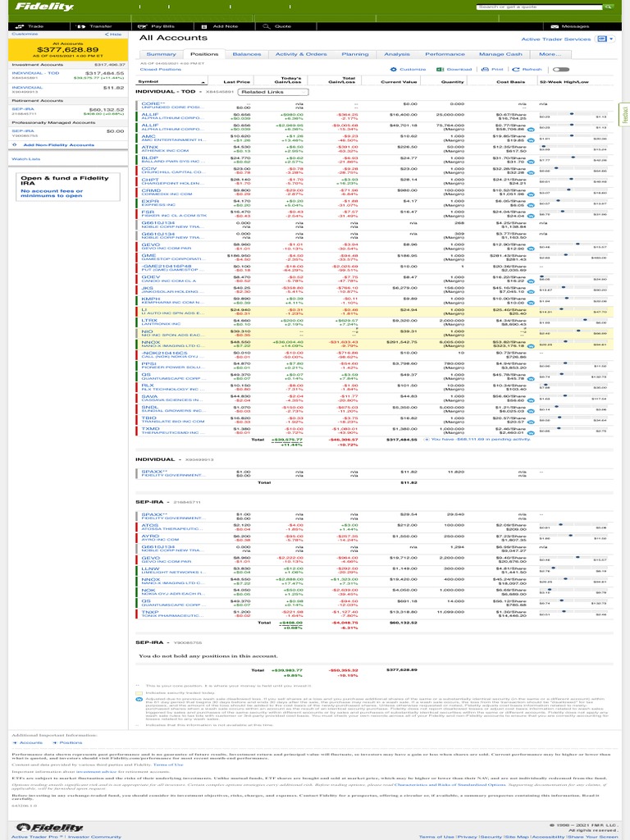Click wash sale W icon in BLDP row

[x=531, y=162]
